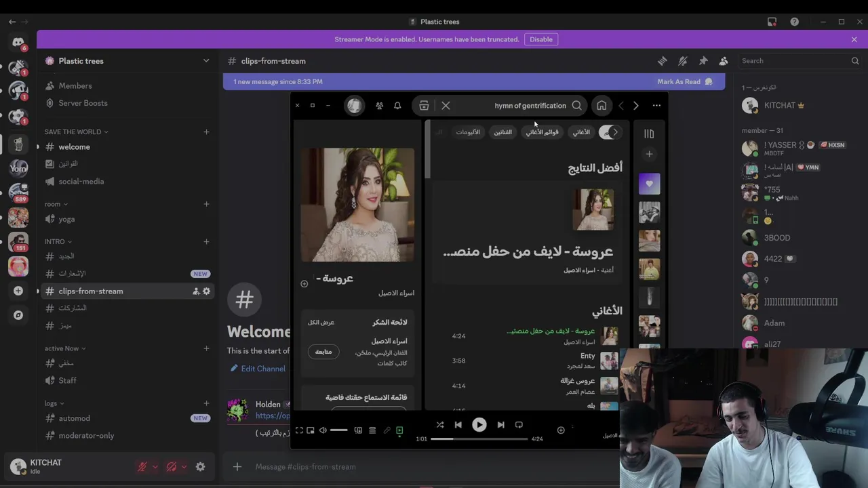868x488 pixels.
Task: Collapse the active Now category
Action: click(x=65, y=348)
